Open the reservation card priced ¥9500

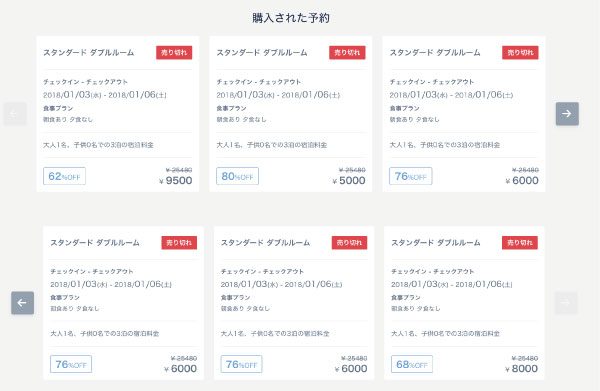[117, 114]
